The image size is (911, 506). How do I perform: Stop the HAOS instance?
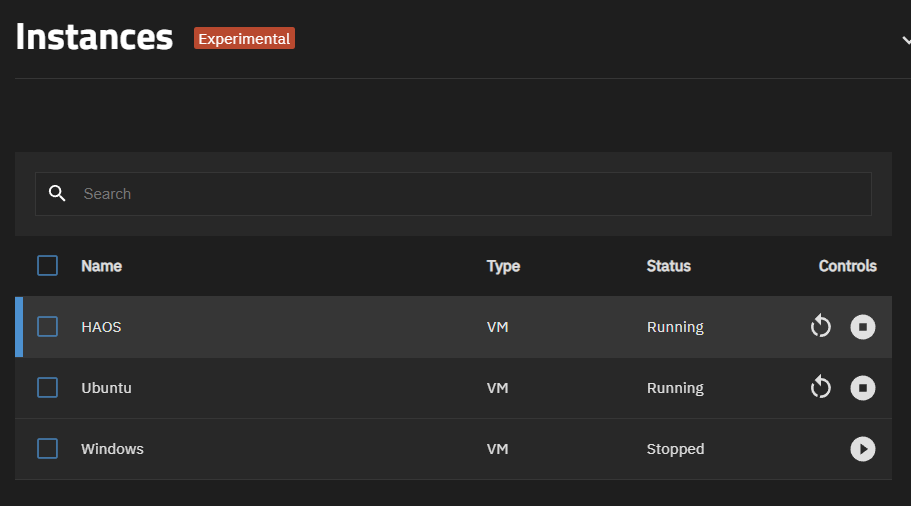coord(863,326)
